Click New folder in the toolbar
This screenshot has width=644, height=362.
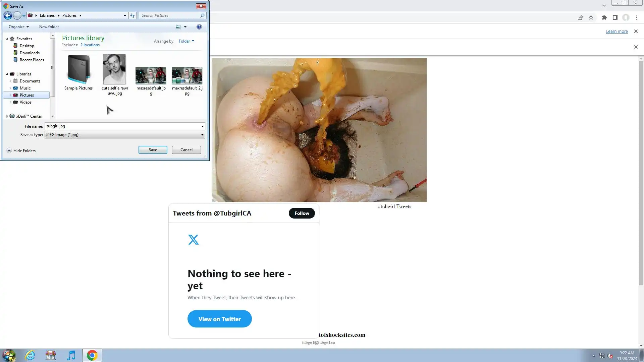pyautogui.click(x=49, y=27)
